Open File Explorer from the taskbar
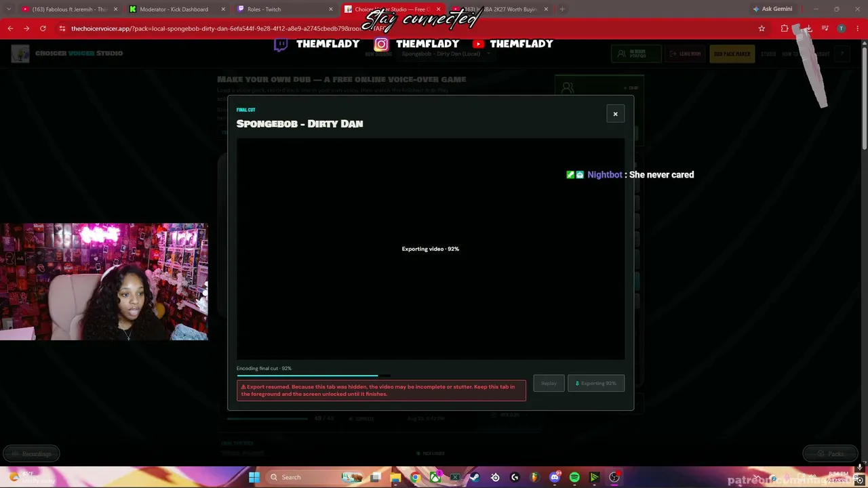The width and height of the screenshot is (868, 488). tap(395, 477)
